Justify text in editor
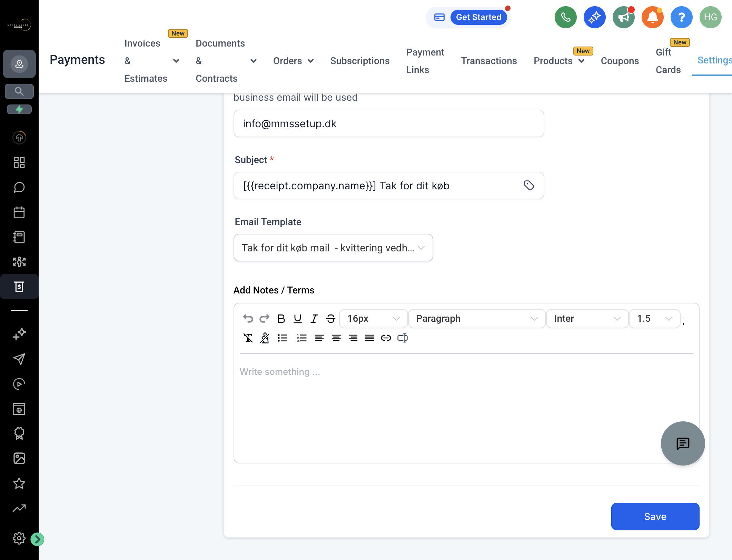This screenshot has height=560, width=732. click(369, 338)
